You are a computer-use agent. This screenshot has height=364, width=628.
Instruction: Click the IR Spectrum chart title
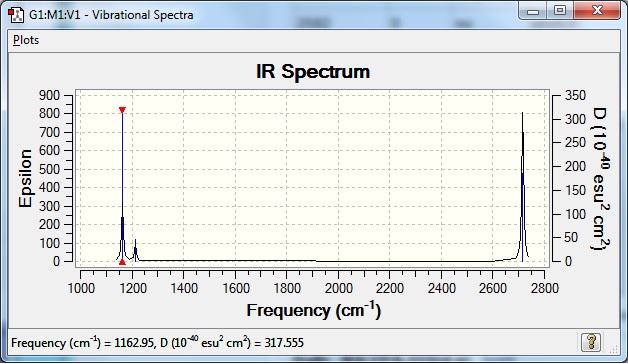[x=313, y=72]
